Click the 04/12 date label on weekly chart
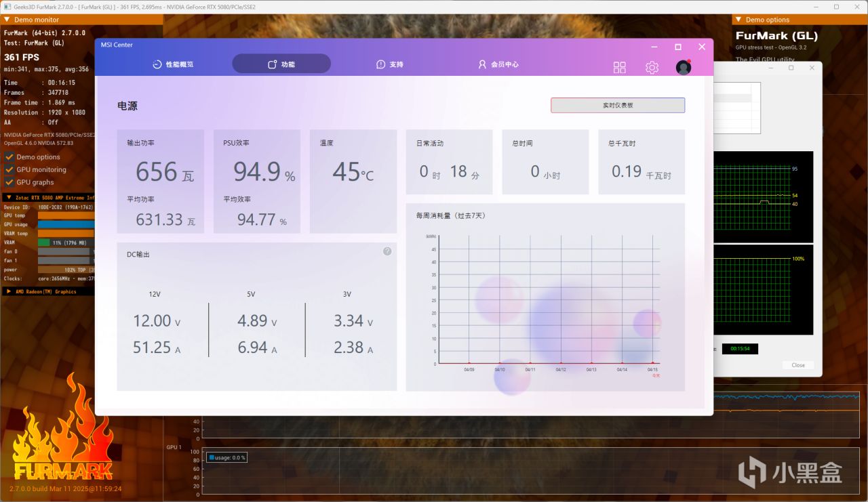 561,370
